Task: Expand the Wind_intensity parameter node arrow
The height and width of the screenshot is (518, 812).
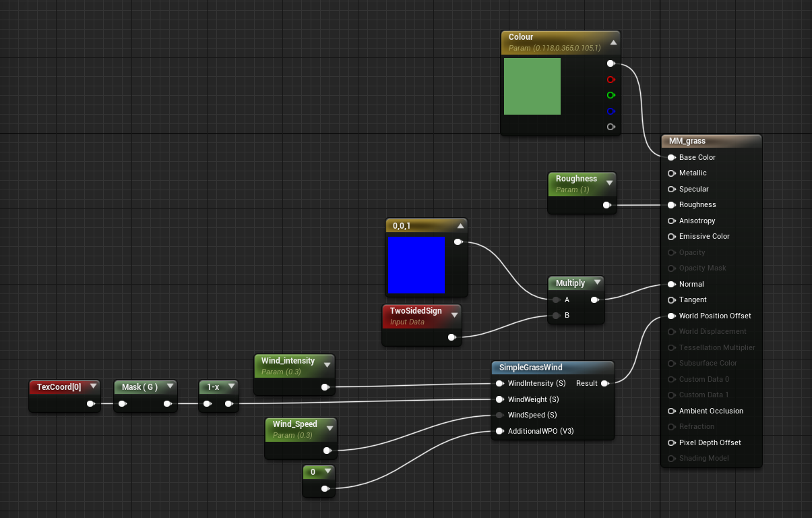Action: [x=327, y=364]
